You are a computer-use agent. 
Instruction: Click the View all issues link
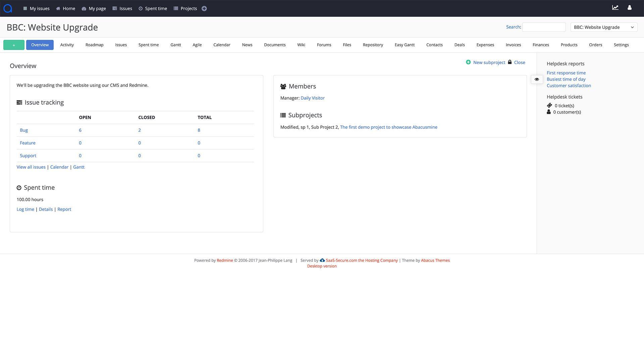point(31,167)
